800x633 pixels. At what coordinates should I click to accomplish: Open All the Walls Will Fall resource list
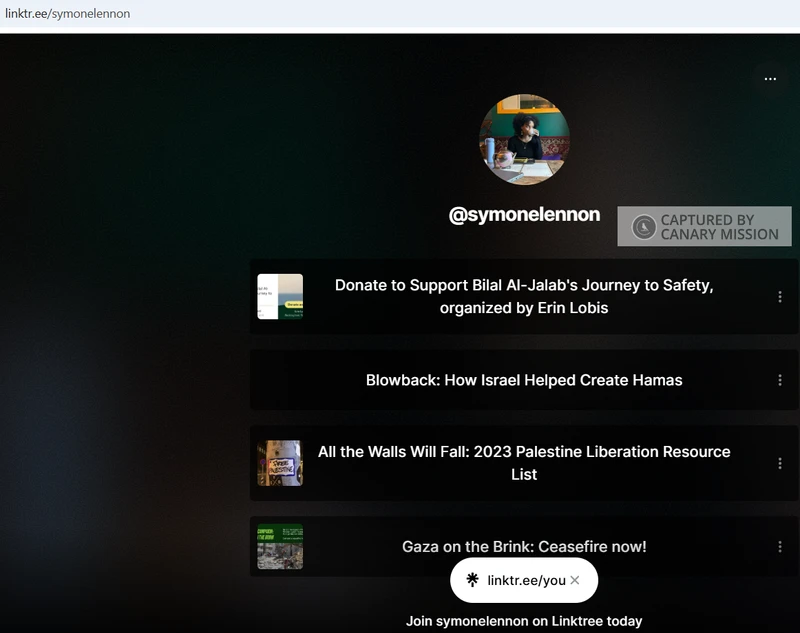524,463
